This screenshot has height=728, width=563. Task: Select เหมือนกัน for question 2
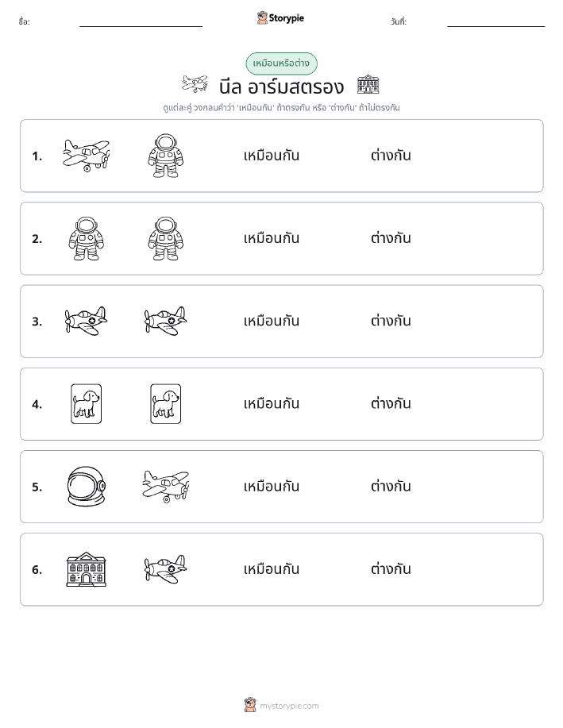tap(272, 238)
